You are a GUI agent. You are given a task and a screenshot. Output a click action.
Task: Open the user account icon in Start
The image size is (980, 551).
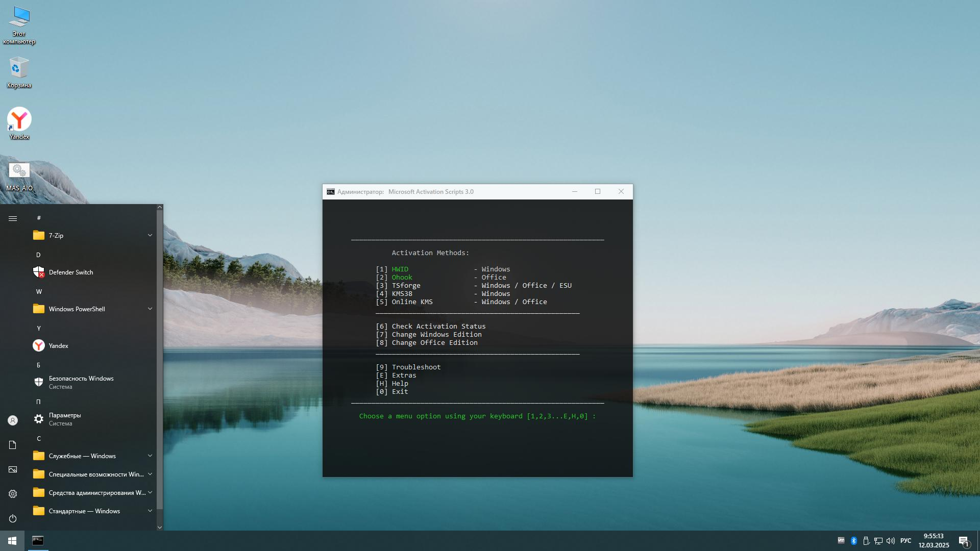tap(13, 420)
